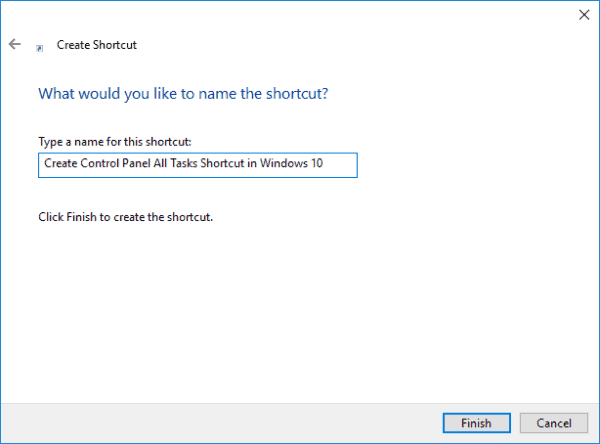
Task: Click the shortcut name input field
Action: pyautogui.click(x=198, y=165)
